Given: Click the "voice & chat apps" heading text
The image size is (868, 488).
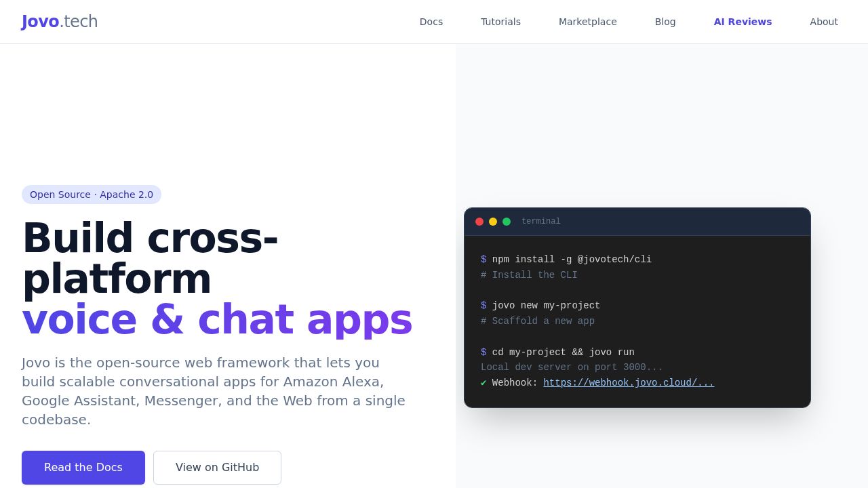Looking at the screenshot, I should 217,319.
